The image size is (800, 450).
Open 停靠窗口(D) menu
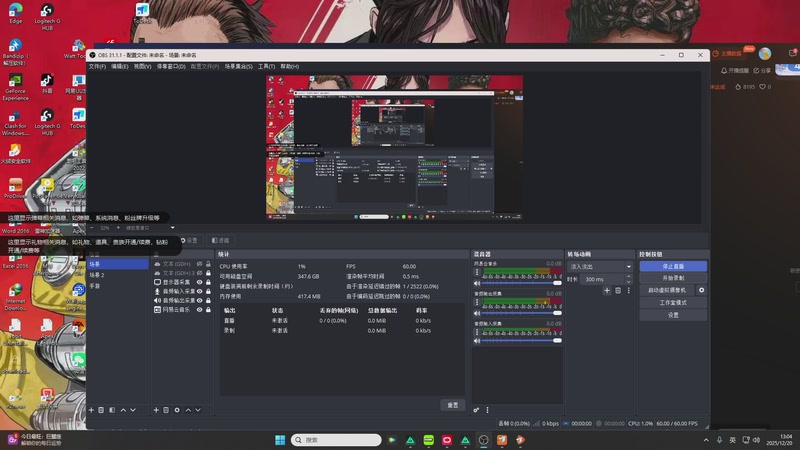click(x=171, y=66)
